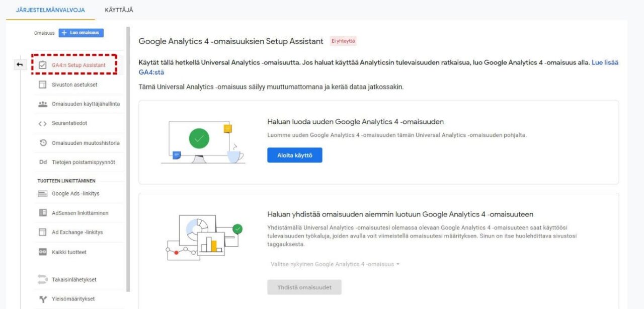Viewport: 644px width, 309px height.
Task: Click the AdSensen linkittäminen icon
Action: 43,213
